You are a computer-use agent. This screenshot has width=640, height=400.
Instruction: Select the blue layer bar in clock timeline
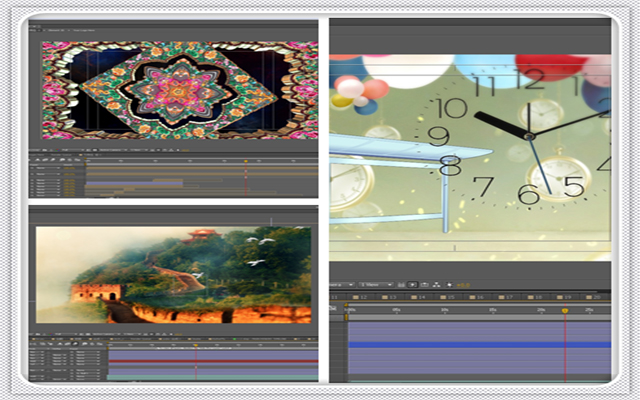click(x=478, y=344)
